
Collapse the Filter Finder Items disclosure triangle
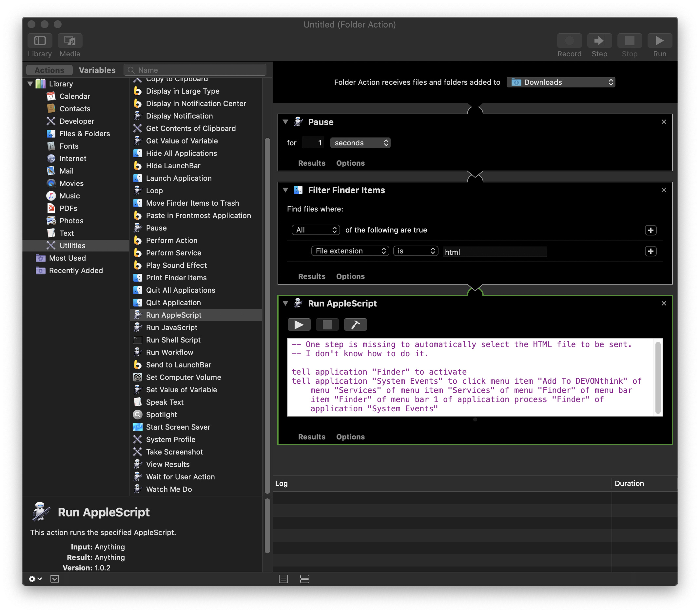285,190
